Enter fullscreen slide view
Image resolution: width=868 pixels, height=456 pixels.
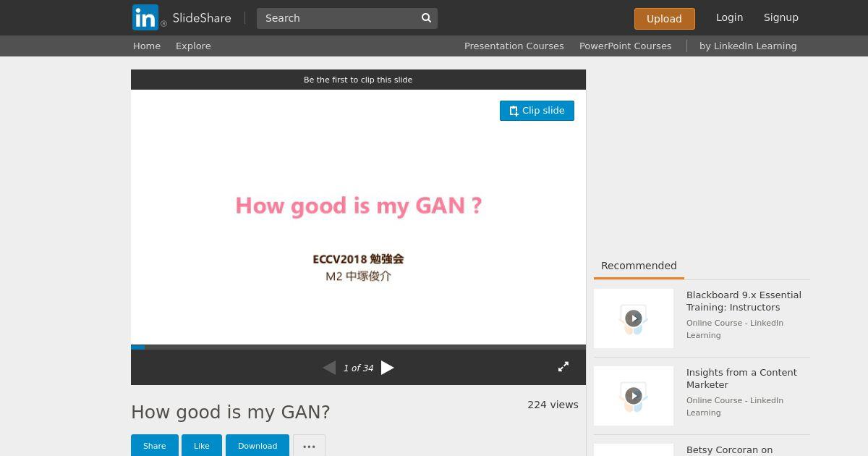(x=563, y=367)
